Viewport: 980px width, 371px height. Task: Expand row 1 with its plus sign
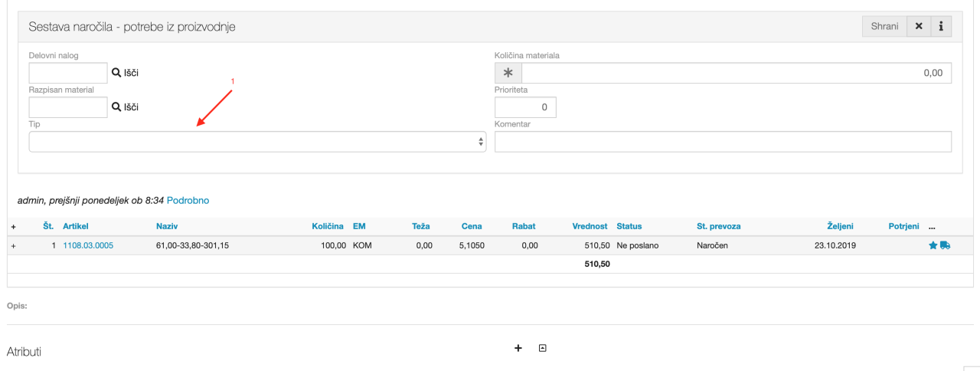click(x=13, y=246)
